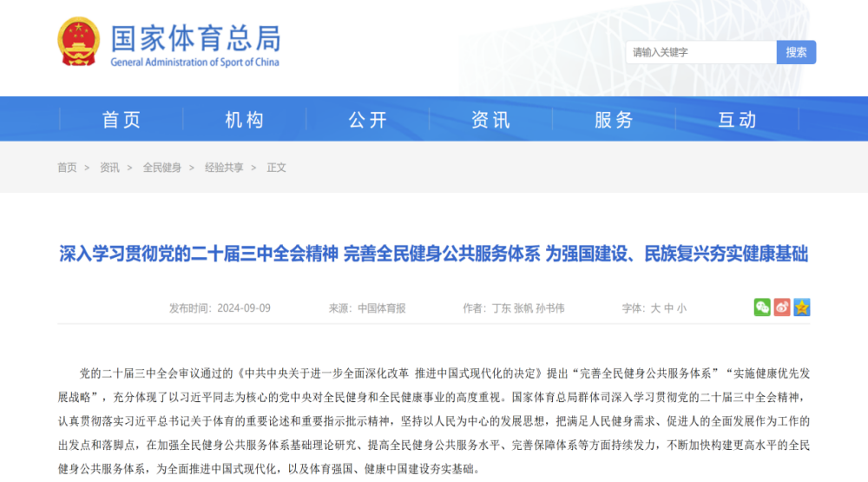Open the 公开 navigation menu item

click(367, 120)
